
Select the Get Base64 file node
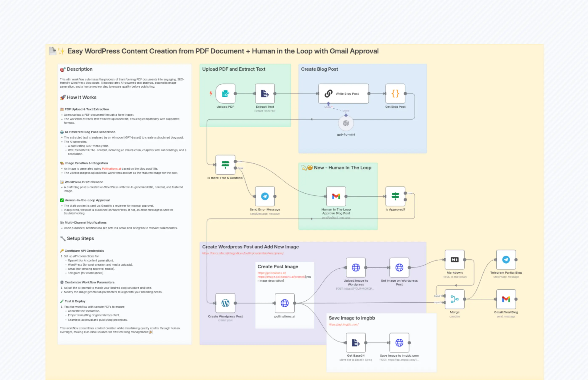[356, 343]
